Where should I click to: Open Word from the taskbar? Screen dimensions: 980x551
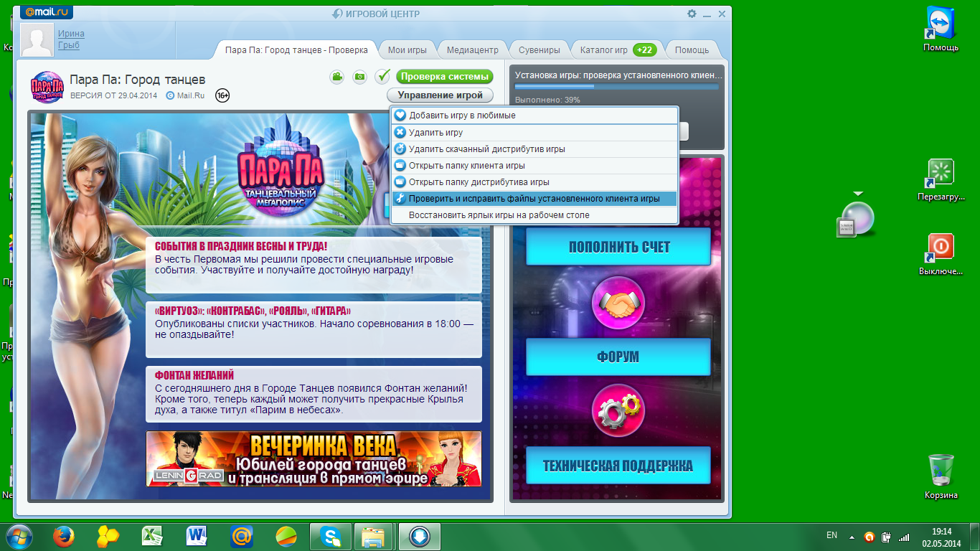tap(197, 537)
